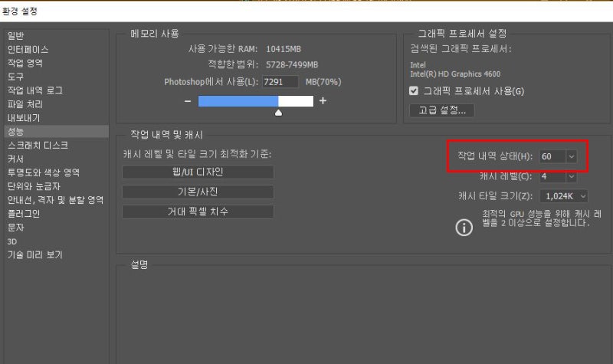This screenshot has height=364, width=613.
Task: Select the 3D preferences category
Action: coord(12,241)
